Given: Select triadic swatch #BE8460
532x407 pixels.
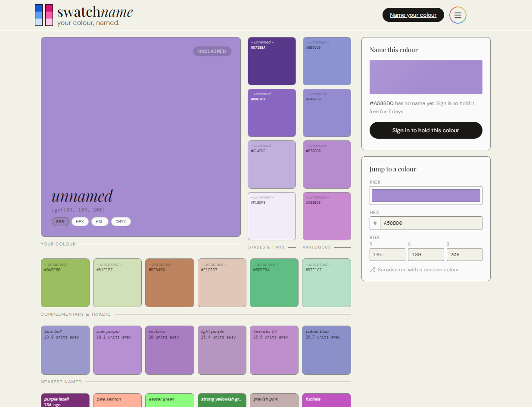Looking at the screenshot, I should point(170,283).
